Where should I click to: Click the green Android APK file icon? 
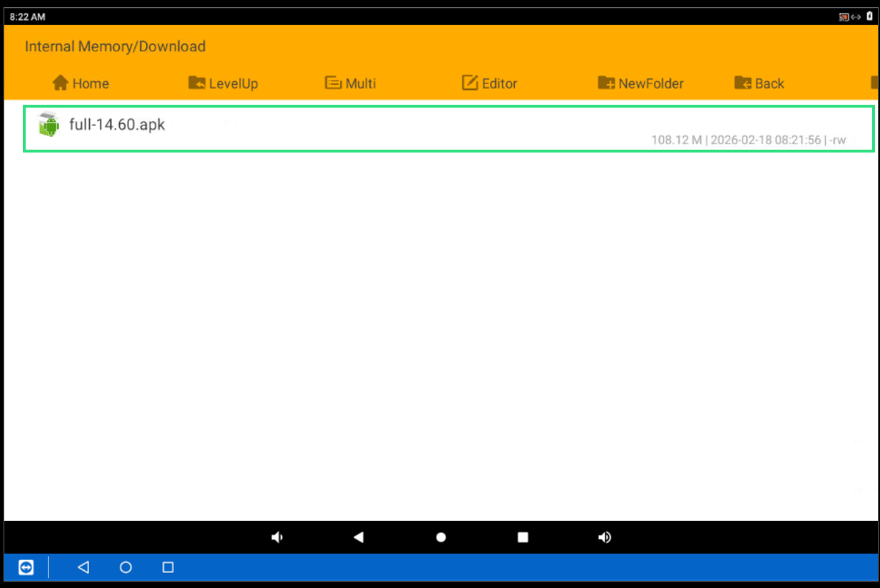48,125
